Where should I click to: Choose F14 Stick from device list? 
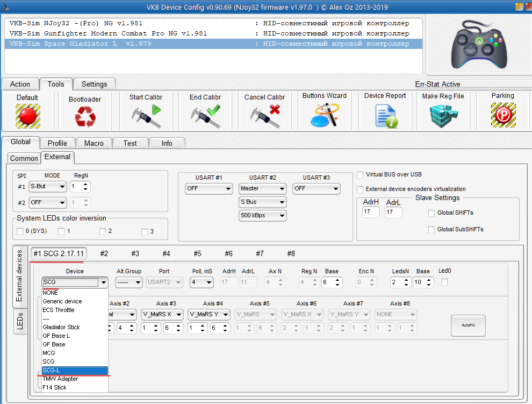click(x=75, y=387)
